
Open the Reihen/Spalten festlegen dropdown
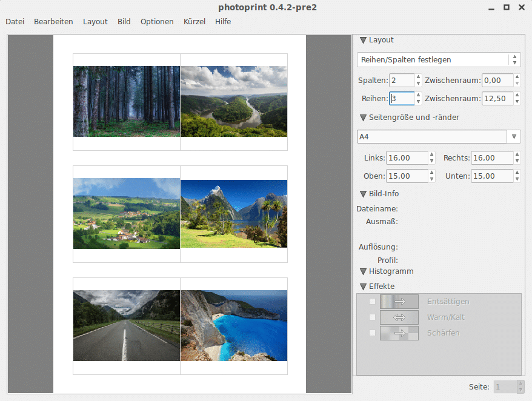tap(439, 60)
